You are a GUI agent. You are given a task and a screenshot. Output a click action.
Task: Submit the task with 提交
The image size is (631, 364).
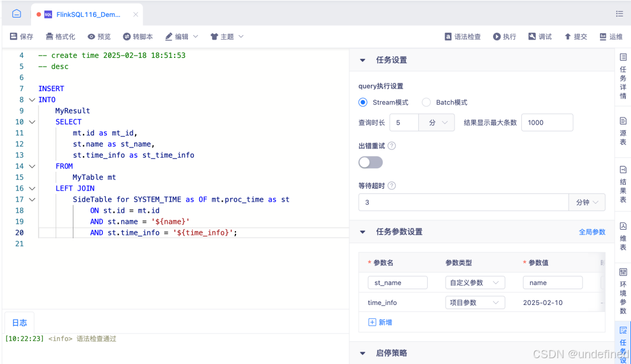tap(575, 37)
